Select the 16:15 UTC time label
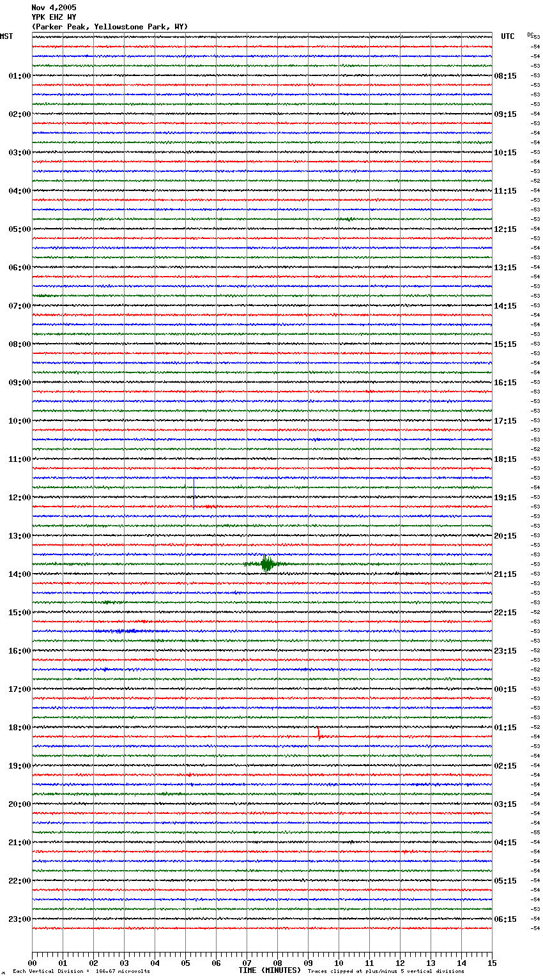Screen dimensions: 543x980 pos(505,383)
